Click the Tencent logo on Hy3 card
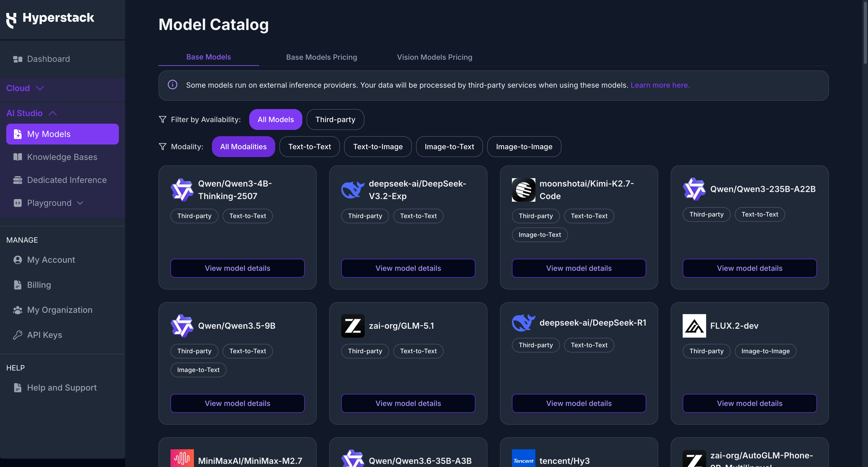Screen dimensions: 868x467 click(x=524, y=458)
